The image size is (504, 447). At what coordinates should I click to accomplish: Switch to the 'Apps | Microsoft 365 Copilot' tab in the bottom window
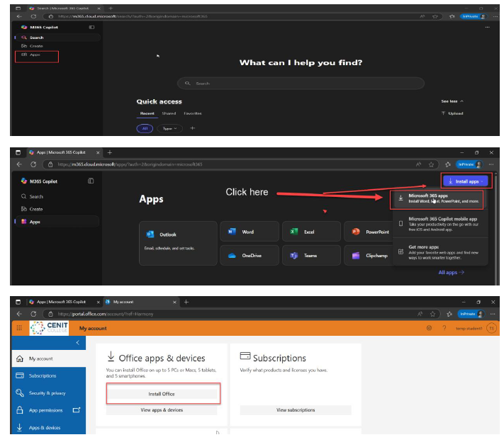click(x=62, y=302)
